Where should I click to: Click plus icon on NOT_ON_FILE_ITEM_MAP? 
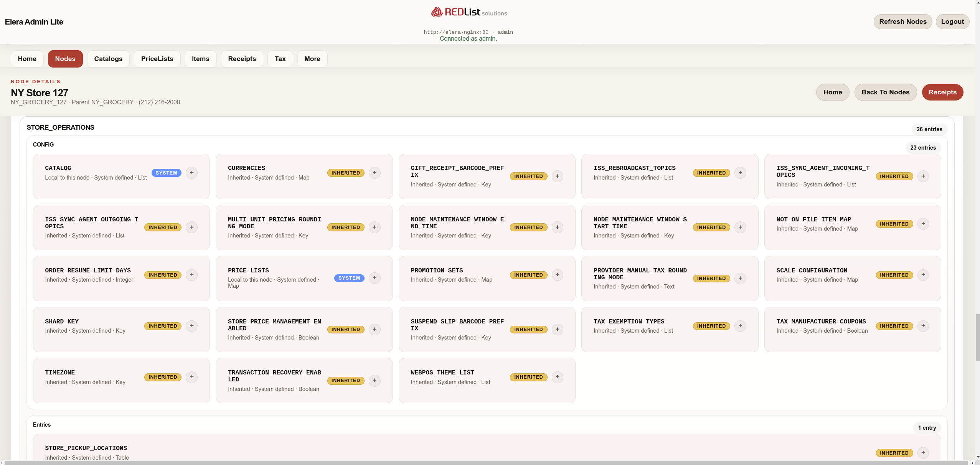(923, 224)
